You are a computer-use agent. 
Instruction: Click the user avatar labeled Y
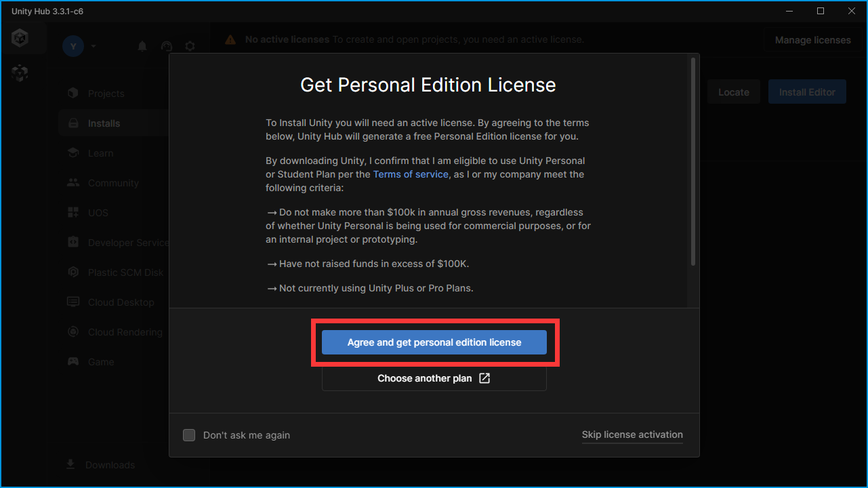[x=73, y=46]
